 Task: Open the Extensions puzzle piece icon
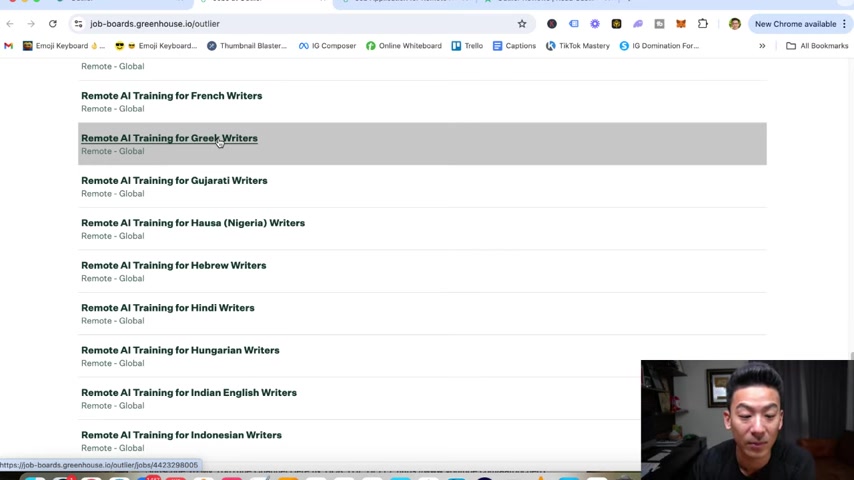[703, 23]
